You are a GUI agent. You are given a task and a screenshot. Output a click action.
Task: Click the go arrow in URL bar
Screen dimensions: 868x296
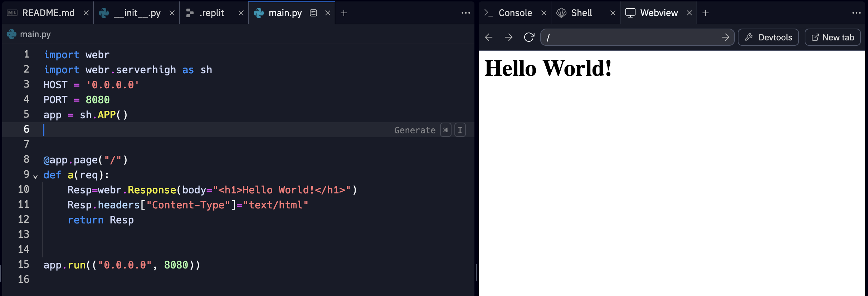[725, 37]
